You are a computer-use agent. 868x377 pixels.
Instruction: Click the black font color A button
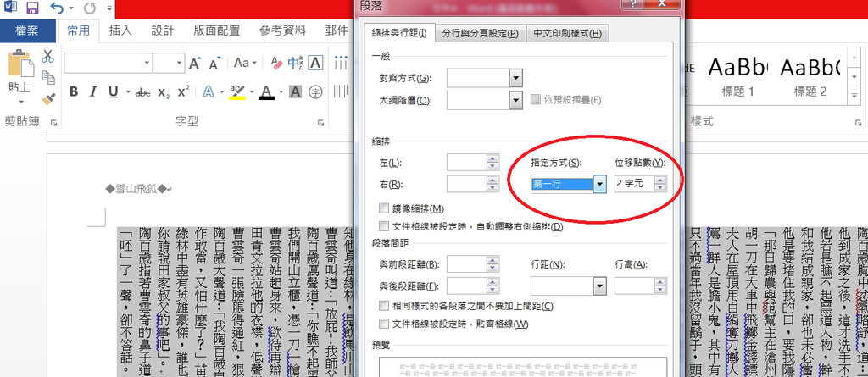[x=267, y=91]
